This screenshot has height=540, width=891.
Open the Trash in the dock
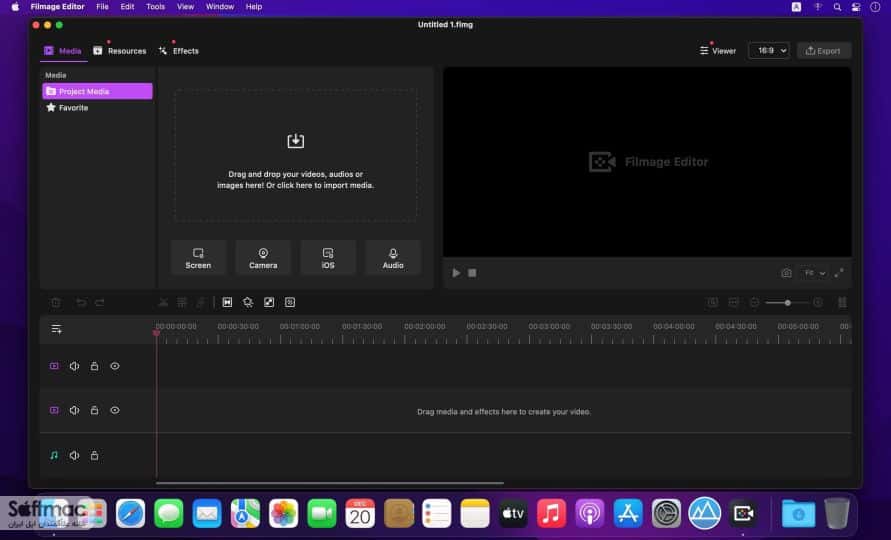pyautogui.click(x=836, y=513)
